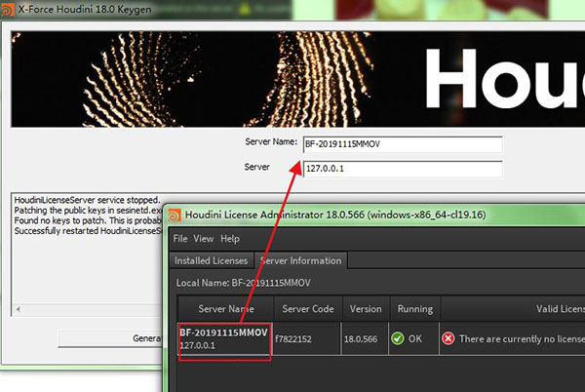
Task: Click the 'Patching the public keys' log line
Action: point(88,211)
